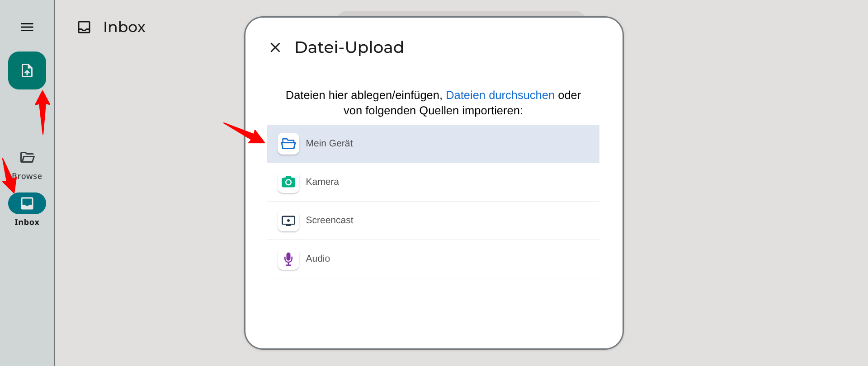Choose the 'Kamera' import source label
Screen dimensions: 868x366
[322, 182]
